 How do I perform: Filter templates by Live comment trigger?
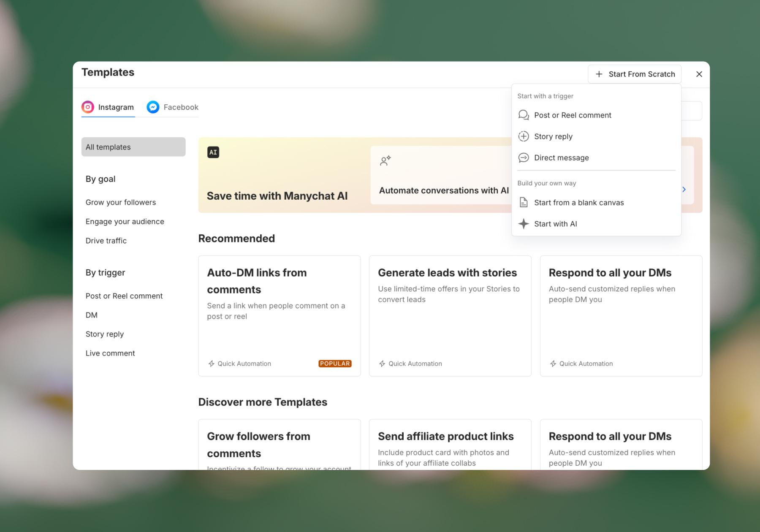(110, 353)
